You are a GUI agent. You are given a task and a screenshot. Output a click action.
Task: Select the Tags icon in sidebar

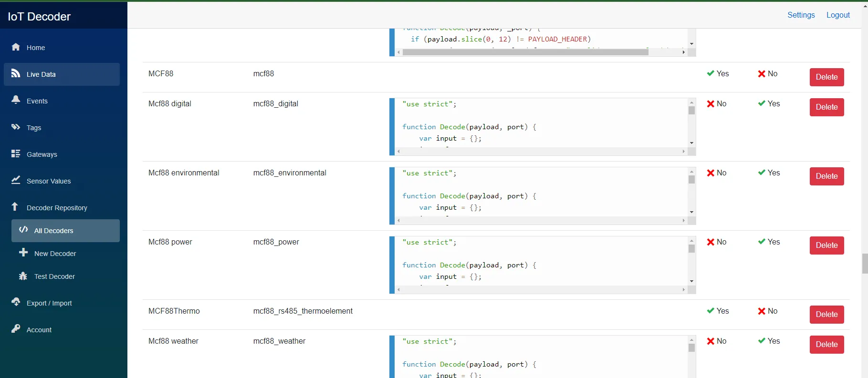point(16,127)
